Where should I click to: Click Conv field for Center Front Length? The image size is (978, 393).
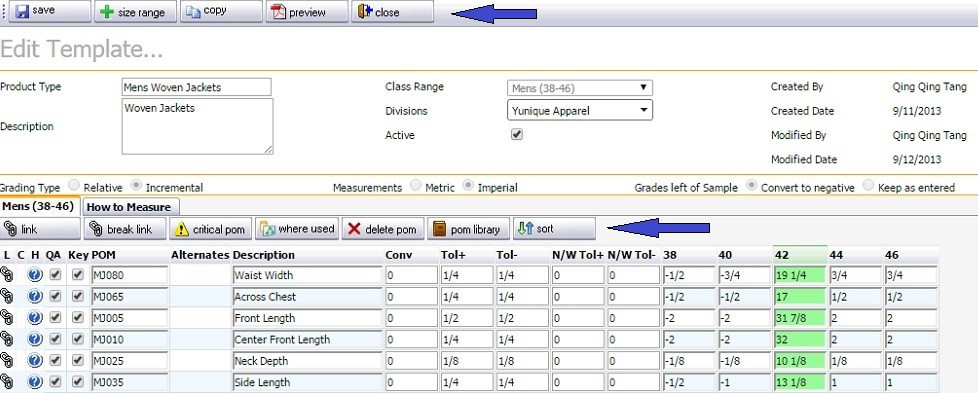pyautogui.click(x=411, y=340)
